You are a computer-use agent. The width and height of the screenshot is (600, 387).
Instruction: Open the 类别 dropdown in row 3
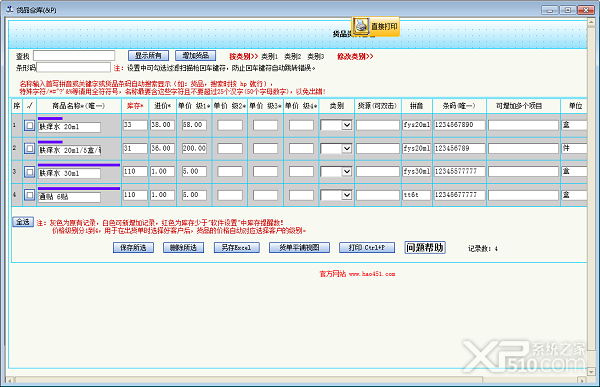[x=347, y=172]
